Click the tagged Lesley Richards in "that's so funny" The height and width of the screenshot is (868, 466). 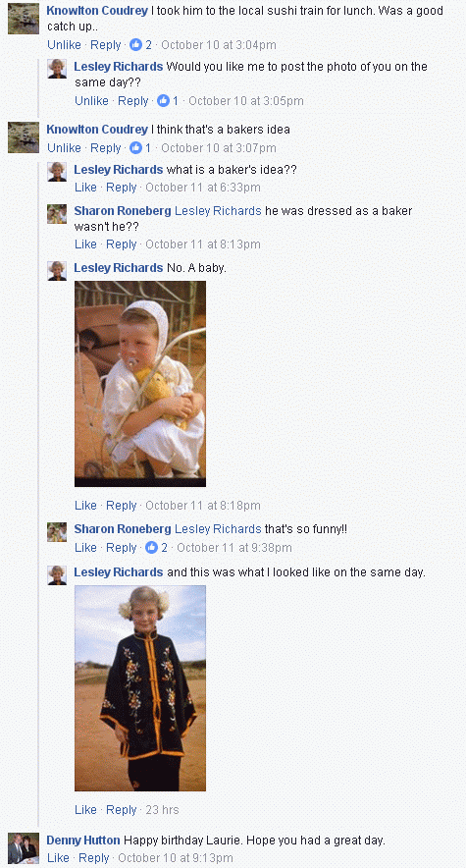pyautogui.click(x=218, y=529)
